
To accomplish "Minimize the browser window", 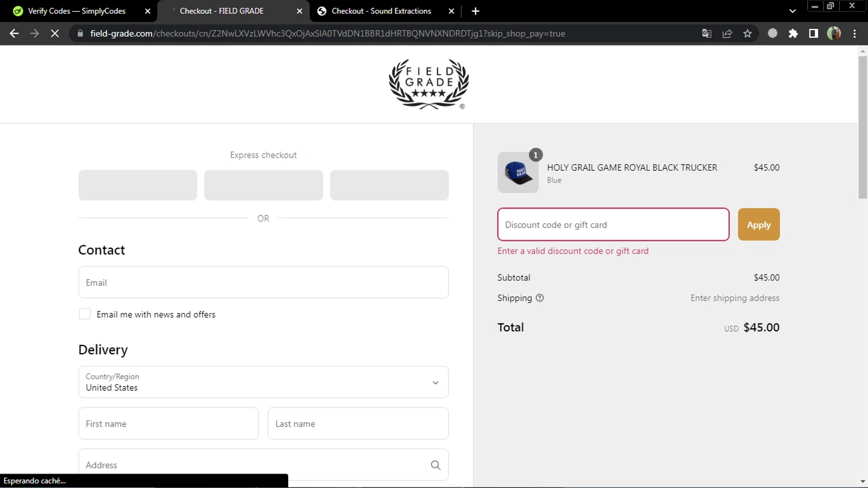I will click(815, 6).
